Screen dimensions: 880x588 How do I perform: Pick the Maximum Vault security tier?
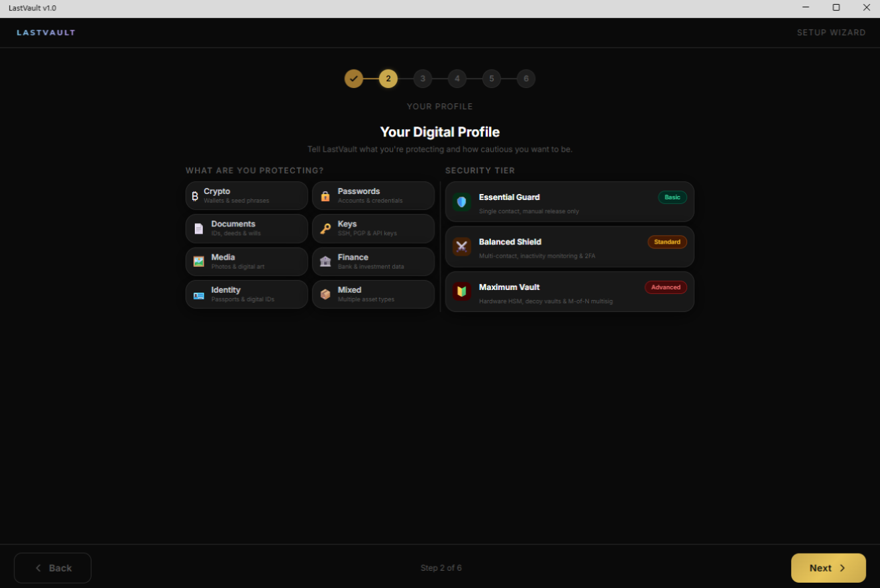[569, 292]
